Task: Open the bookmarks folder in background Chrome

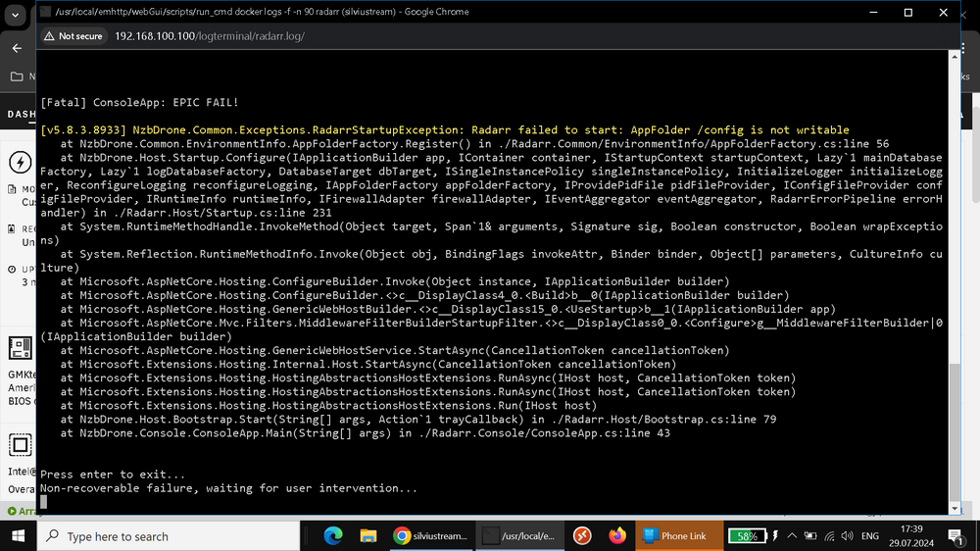Action: (17, 76)
